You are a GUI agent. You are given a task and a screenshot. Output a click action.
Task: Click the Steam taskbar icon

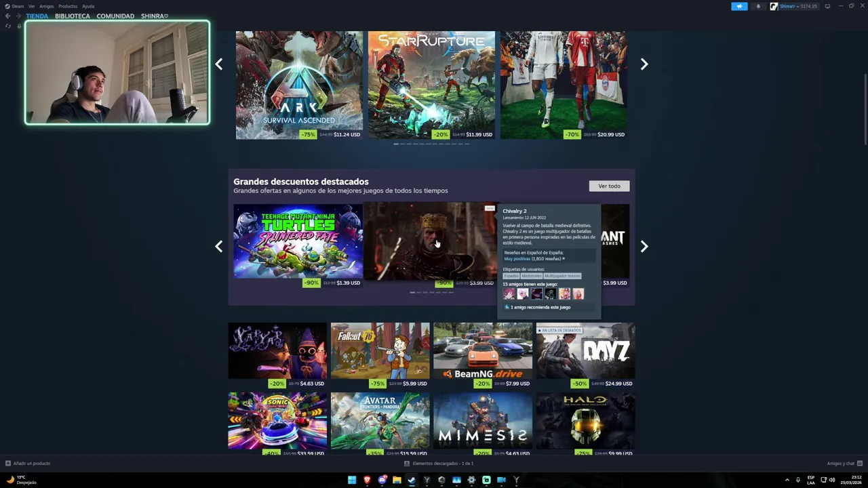click(412, 480)
